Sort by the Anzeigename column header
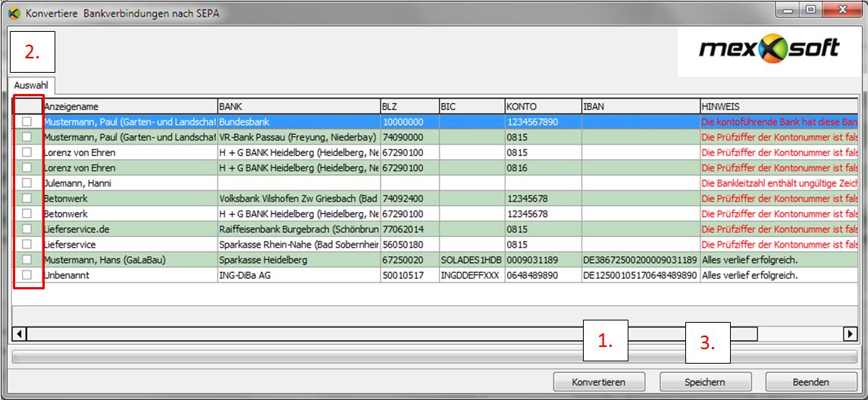The image size is (868, 400). (x=130, y=106)
